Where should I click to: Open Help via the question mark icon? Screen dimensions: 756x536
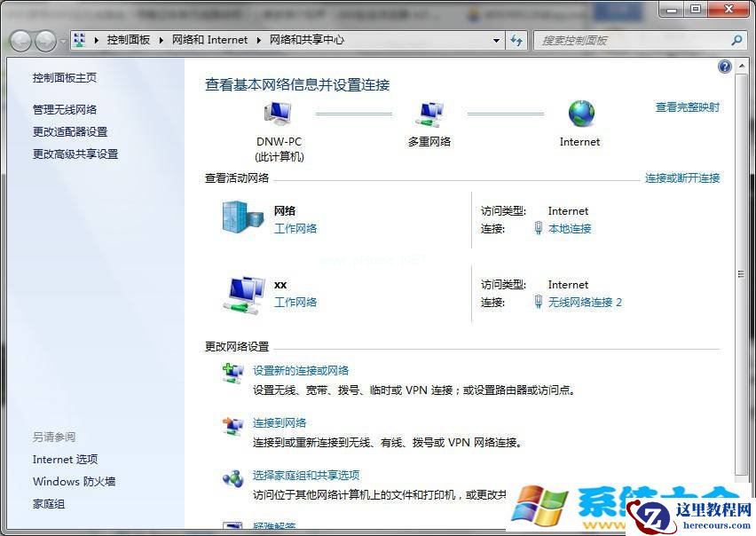click(x=725, y=66)
